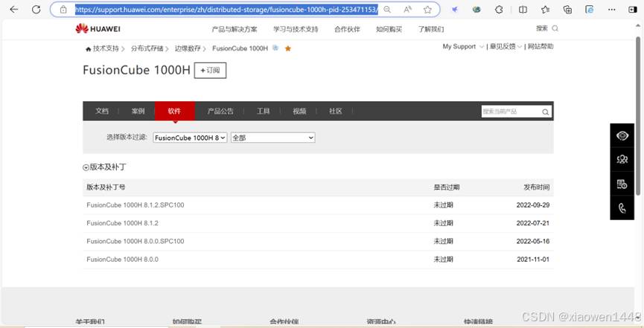Open 了解我们 menu
This screenshot has height=328, width=644.
coord(431,29)
